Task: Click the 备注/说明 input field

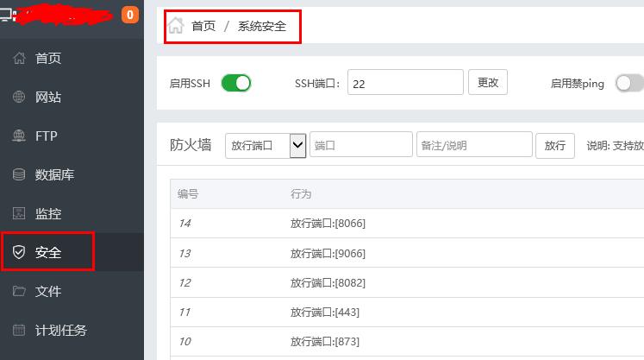Action: coord(474,144)
